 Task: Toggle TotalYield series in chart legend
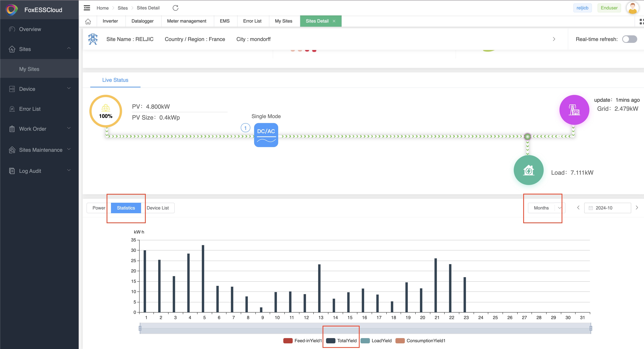point(342,341)
